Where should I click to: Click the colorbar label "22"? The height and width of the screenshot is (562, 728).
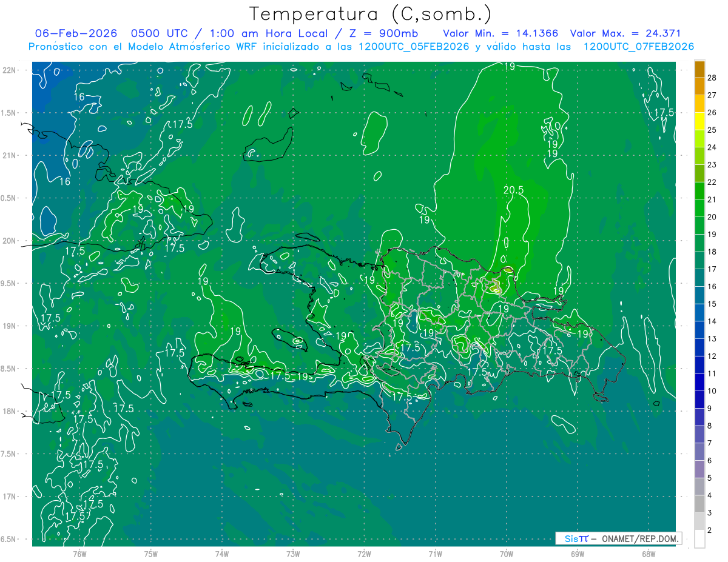[x=712, y=182]
